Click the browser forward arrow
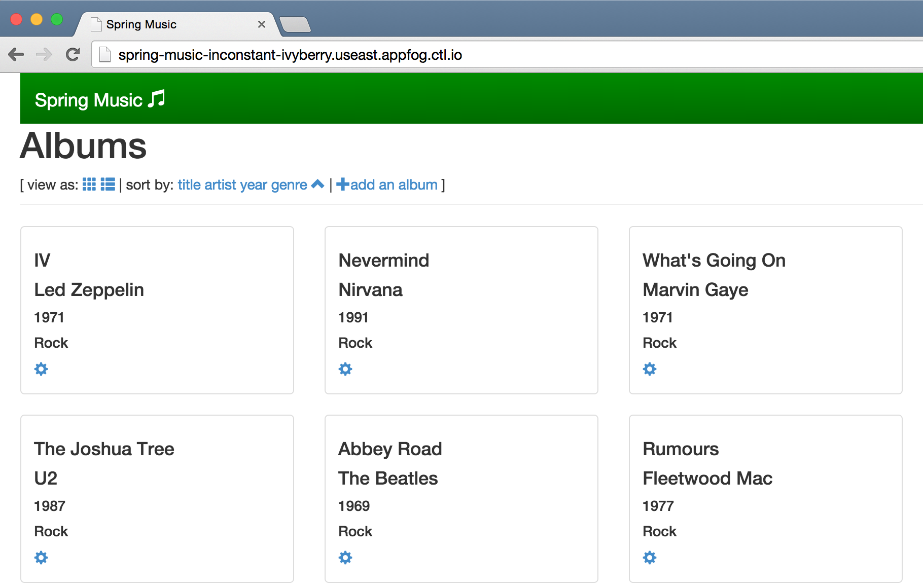923x588 pixels. (44, 54)
